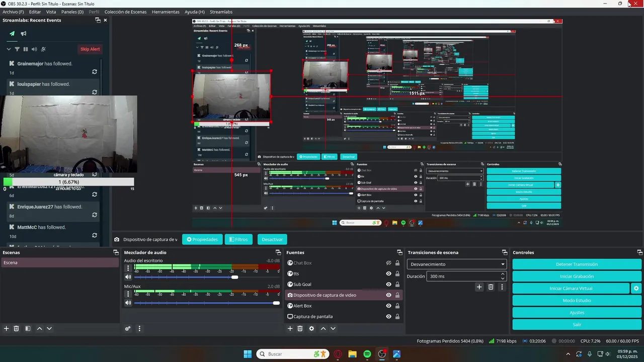Show the hidden Chat Box source

[x=388, y=263]
